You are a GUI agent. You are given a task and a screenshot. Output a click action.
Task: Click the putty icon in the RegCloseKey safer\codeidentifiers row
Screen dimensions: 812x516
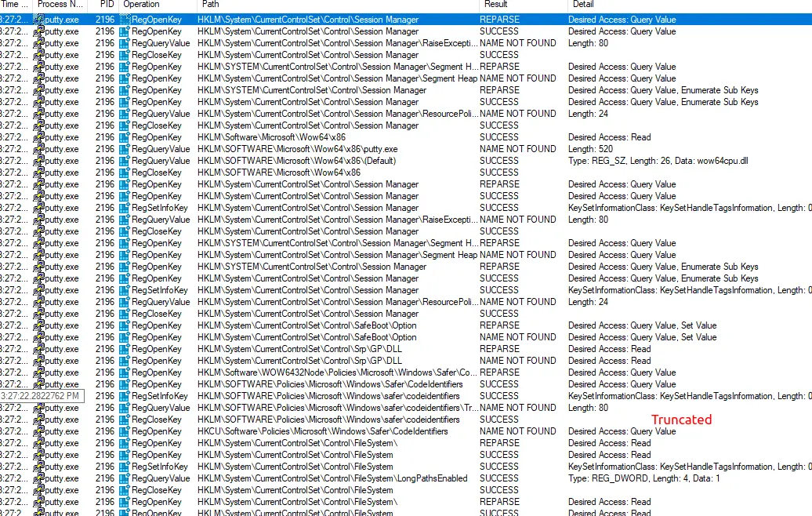(38, 420)
